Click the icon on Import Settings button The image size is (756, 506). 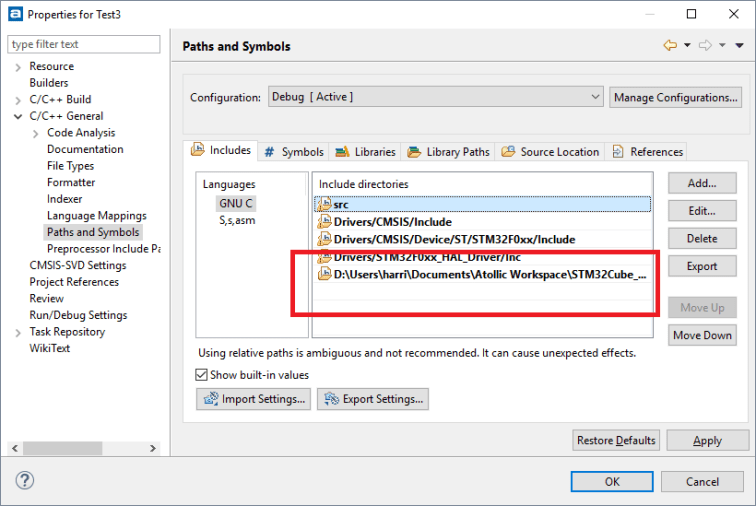click(210, 399)
